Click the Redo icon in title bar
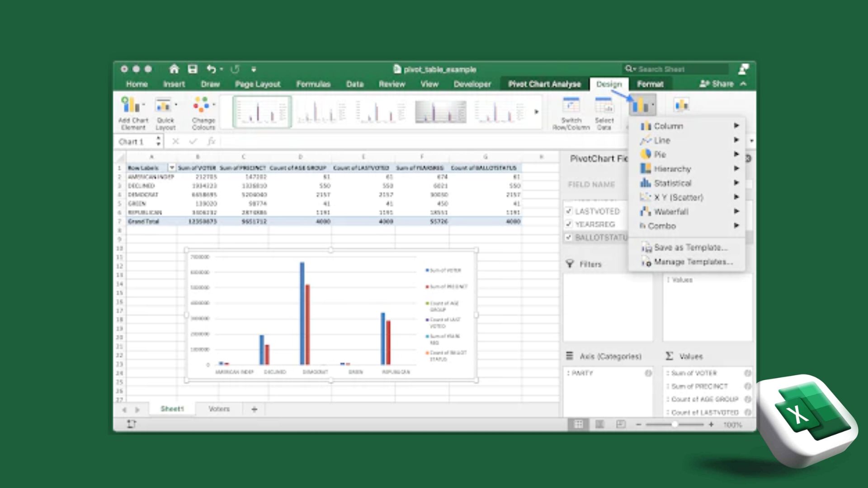This screenshot has width=868, height=488. [235, 69]
